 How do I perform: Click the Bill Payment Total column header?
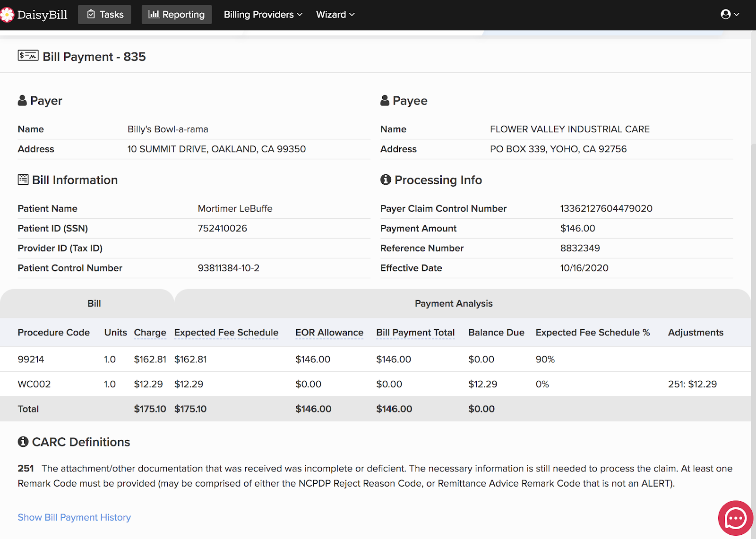[x=415, y=333]
